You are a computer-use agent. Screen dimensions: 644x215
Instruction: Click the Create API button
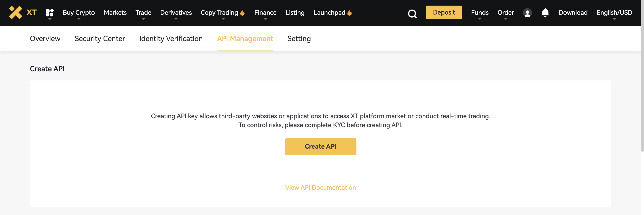click(320, 147)
